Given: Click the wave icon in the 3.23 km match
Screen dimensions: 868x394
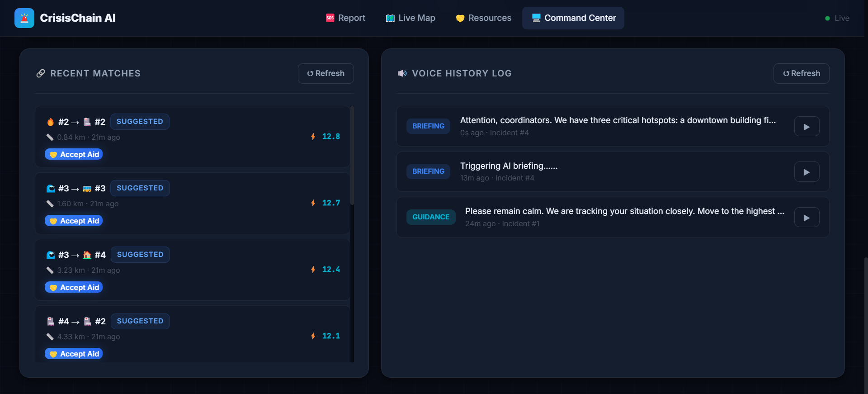Looking at the screenshot, I should point(51,255).
